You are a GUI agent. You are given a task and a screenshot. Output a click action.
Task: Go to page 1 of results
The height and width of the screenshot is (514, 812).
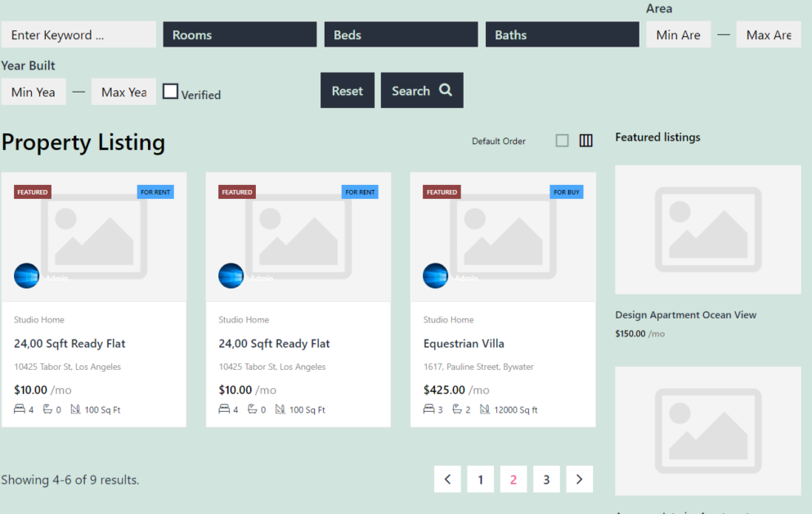point(480,480)
